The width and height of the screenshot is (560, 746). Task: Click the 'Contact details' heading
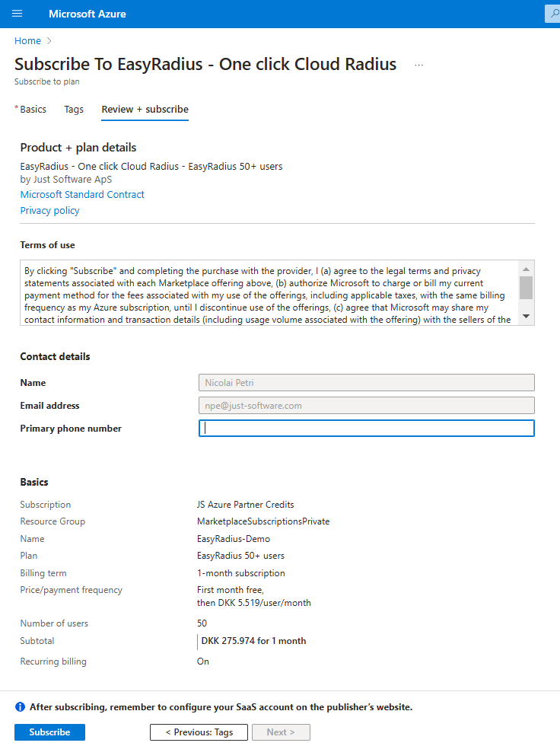[55, 357]
